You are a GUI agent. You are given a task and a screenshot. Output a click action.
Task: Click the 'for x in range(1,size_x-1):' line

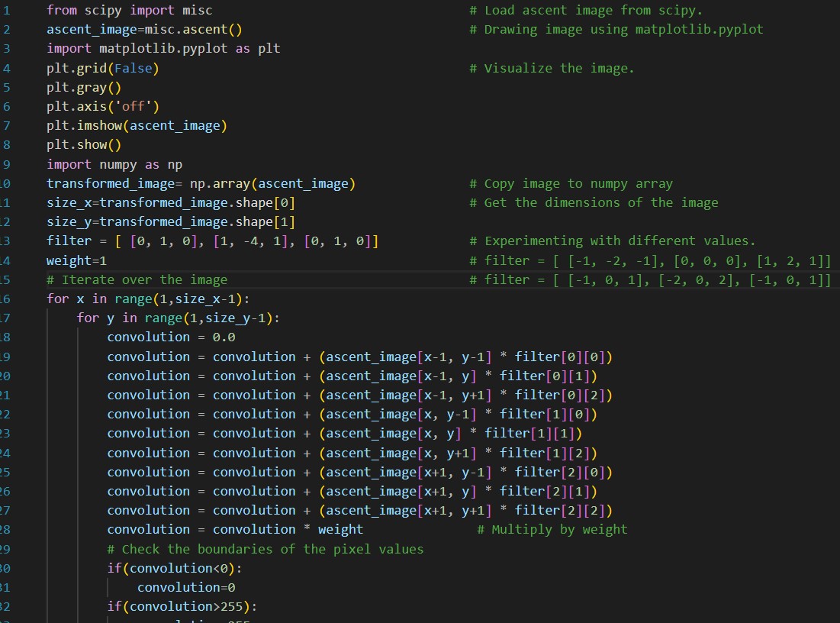148,299
